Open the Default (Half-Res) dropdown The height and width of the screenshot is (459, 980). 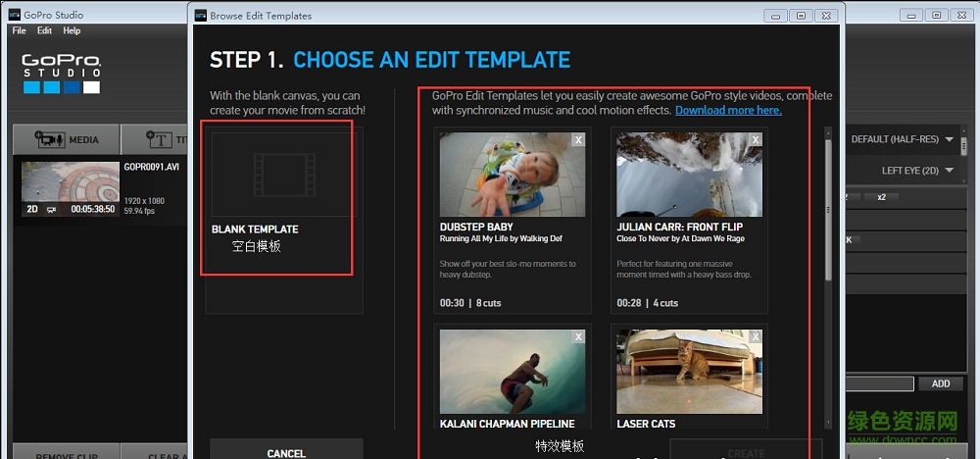[901, 139]
